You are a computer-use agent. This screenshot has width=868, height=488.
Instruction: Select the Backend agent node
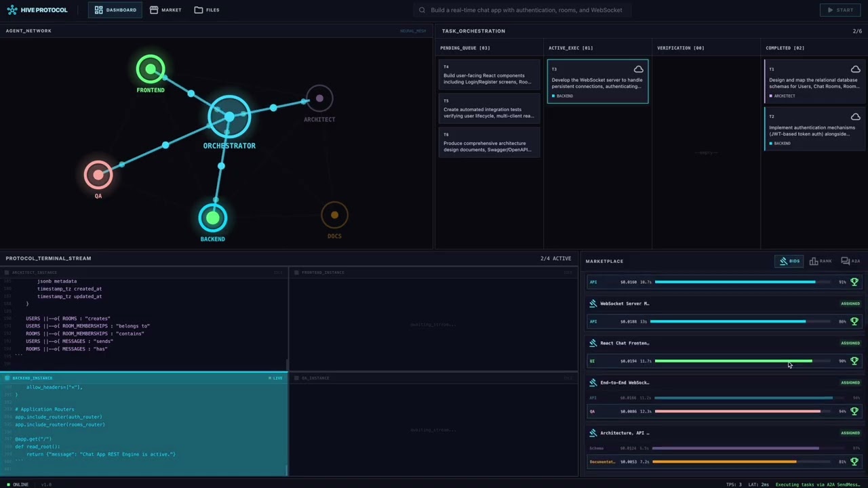213,218
